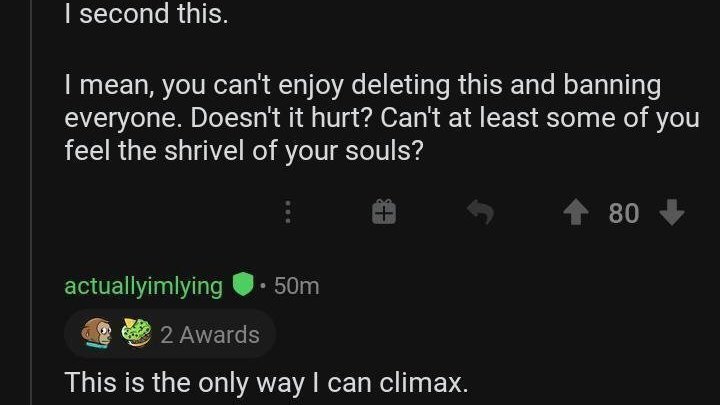Screen dimensions: 720x405
Task: Click the "2 Awards" label text
Action: (x=209, y=334)
